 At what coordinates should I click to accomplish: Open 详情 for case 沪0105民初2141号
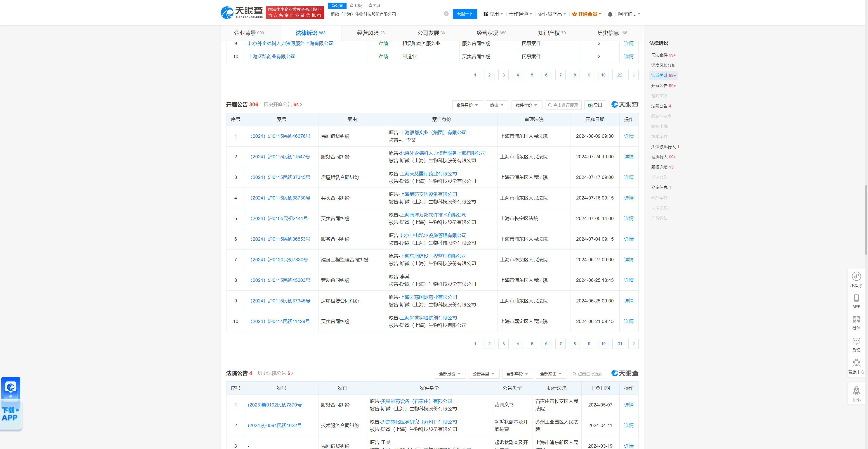pos(628,219)
